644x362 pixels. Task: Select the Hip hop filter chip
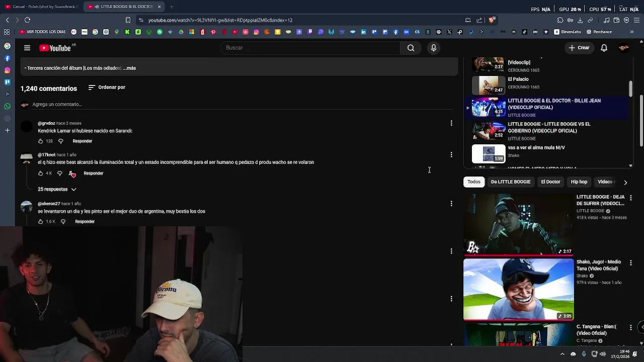coord(579,182)
